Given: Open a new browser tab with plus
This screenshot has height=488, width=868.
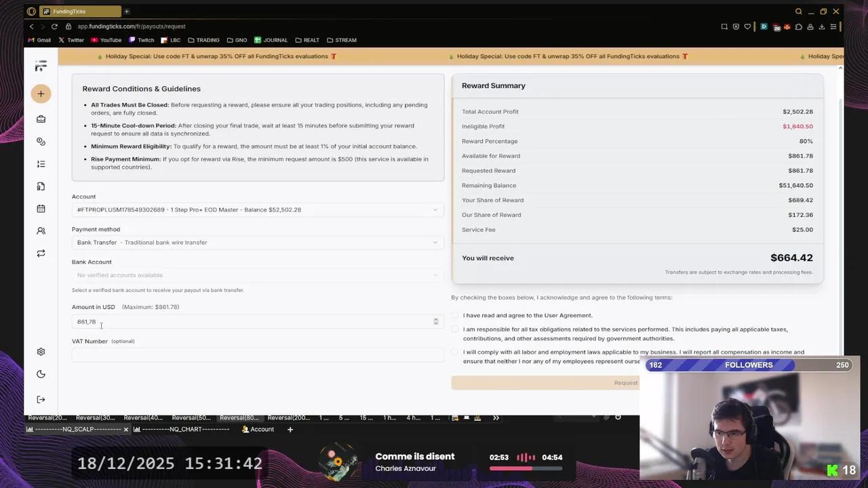Looking at the screenshot, I should click(126, 12).
